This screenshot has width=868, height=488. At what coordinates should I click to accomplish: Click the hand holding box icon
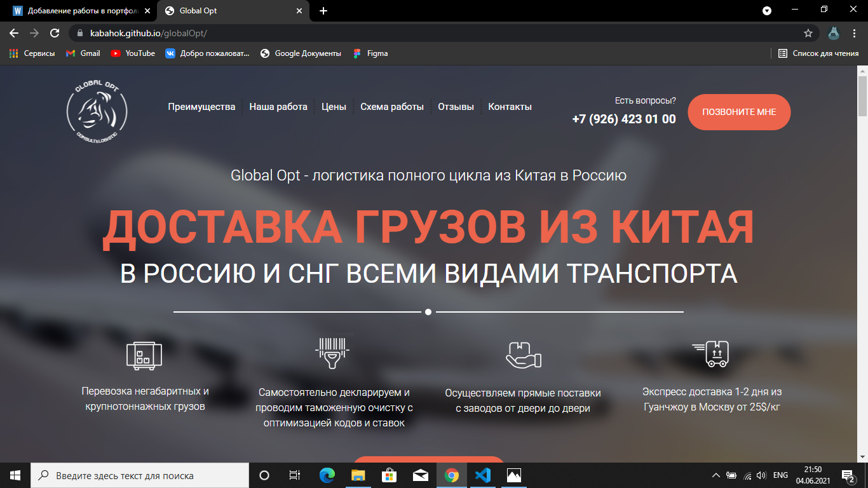pos(523,355)
